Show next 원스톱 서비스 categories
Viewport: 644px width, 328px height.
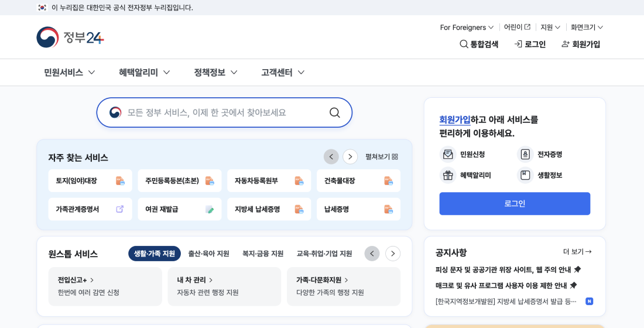pos(393,254)
